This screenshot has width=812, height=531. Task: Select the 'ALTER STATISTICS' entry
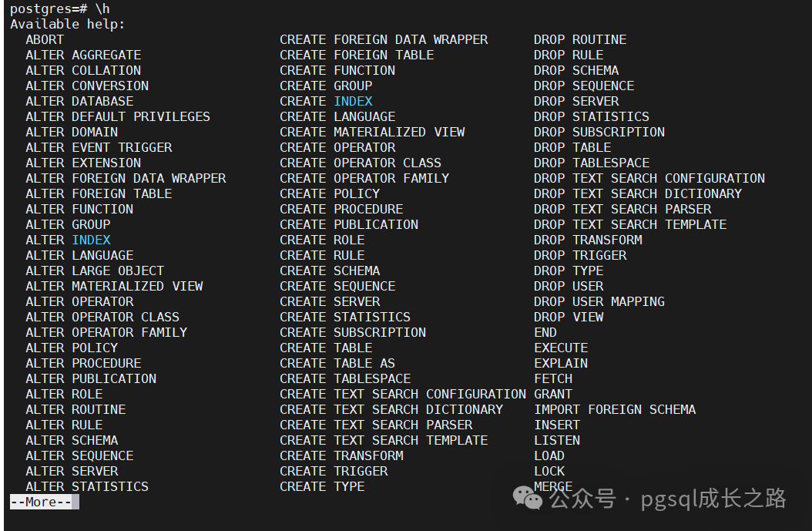(x=87, y=486)
